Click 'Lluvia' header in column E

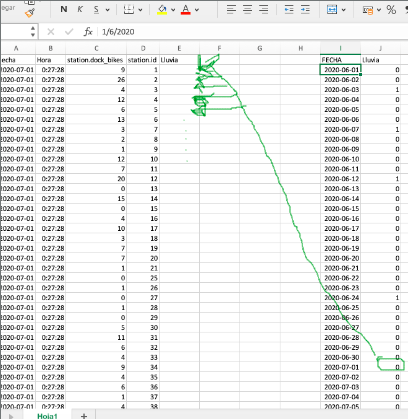[x=179, y=60]
